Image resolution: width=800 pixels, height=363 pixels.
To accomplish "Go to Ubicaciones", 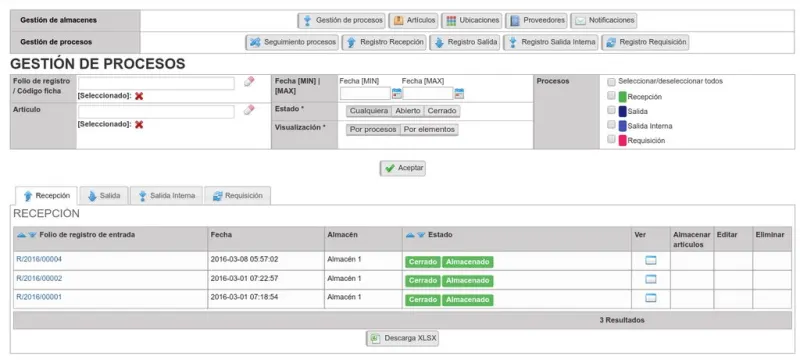I will click(x=472, y=20).
